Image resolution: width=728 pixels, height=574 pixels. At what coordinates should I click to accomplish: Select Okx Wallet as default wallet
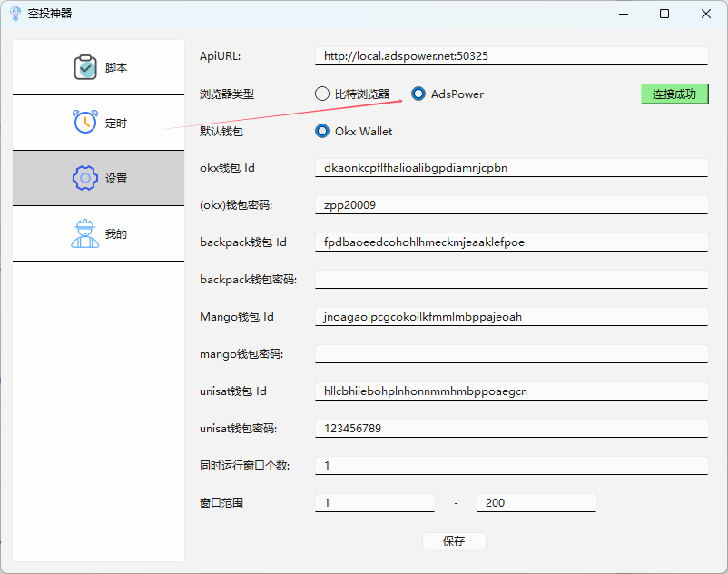322,131
